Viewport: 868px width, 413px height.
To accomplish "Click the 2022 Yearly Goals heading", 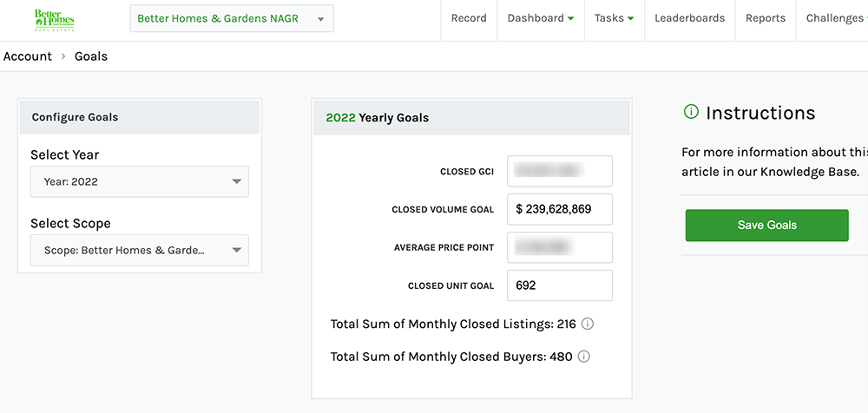I will click(x=377, y=118).
